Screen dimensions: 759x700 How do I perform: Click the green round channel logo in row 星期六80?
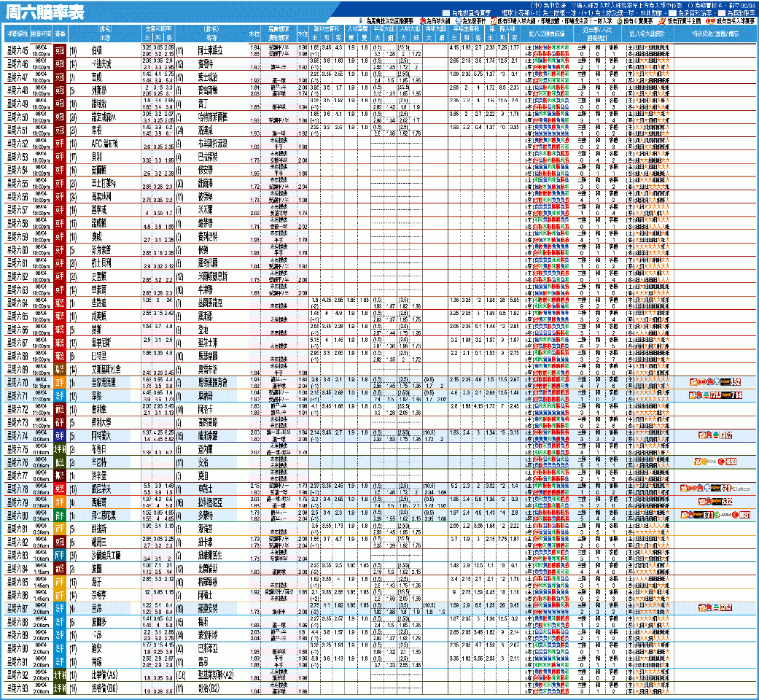tap(718, 515)
